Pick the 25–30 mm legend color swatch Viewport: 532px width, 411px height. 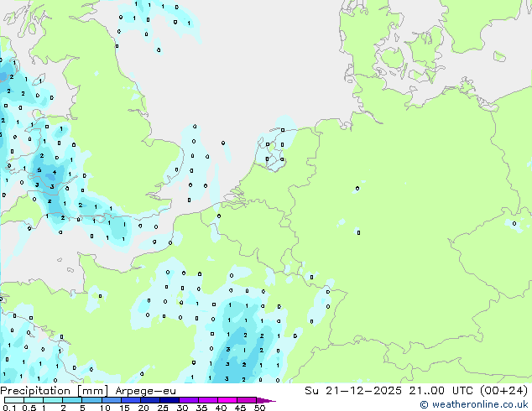coord(170,400)
